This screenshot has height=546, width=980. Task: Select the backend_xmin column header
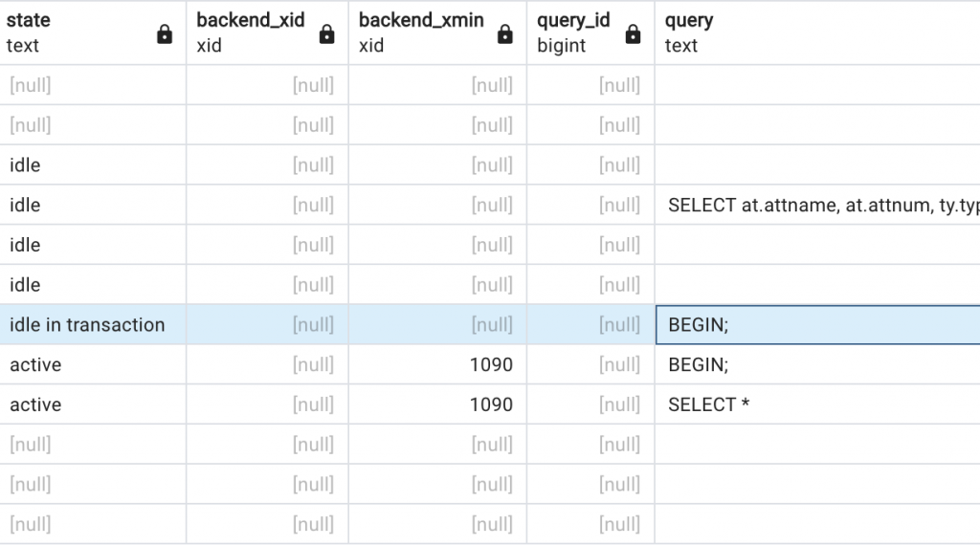pos(437,33)
